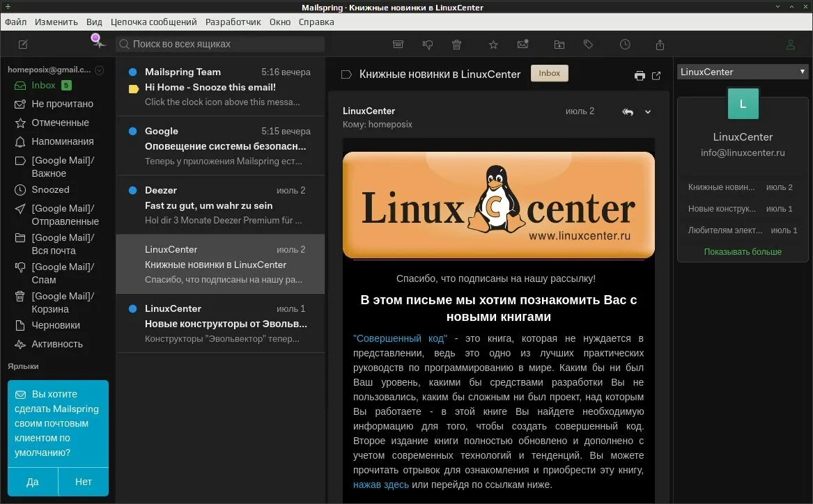Open the apply label tag icon
This screenshot has height=504, width=813.
point(588,45)
